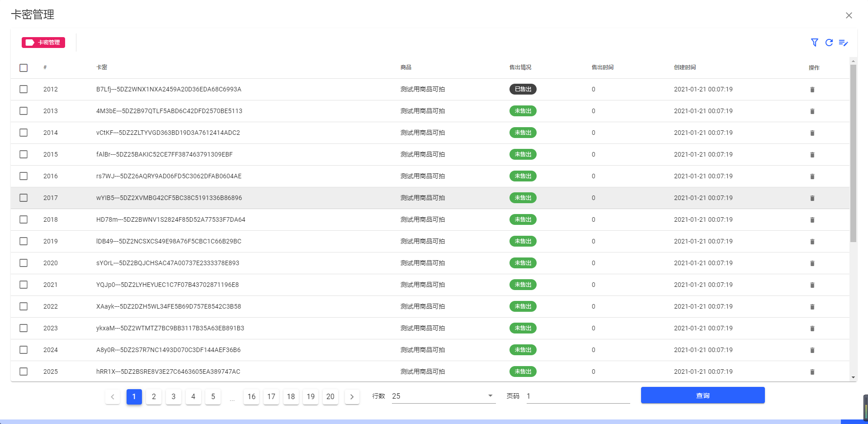Click the table vertical scrollbar thumb
Image resolution: width=868 pixels, height=424 pixels.
[853, 153]
